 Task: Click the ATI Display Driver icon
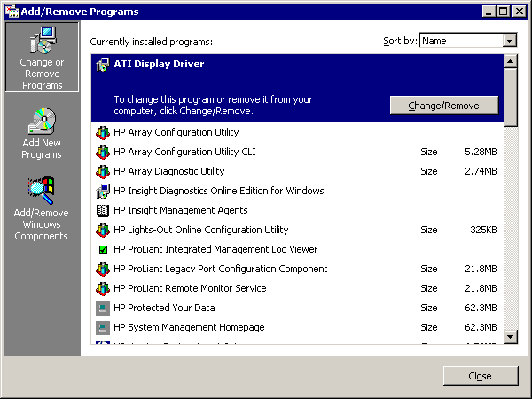click(102, 65)
